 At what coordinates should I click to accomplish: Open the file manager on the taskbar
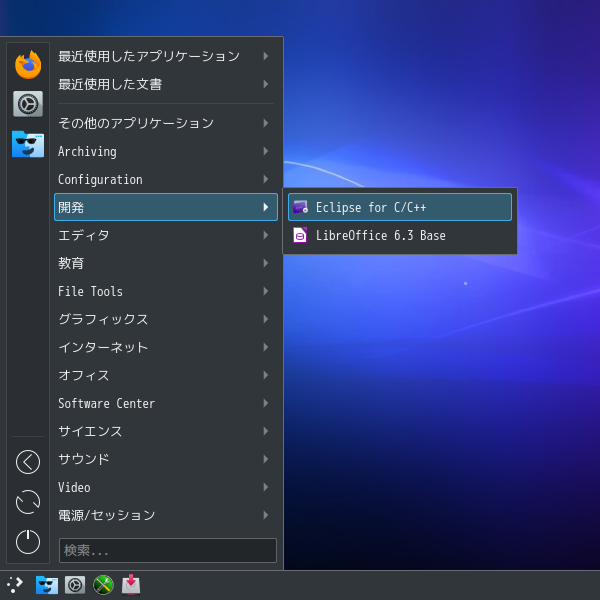[x=47, y=585]
